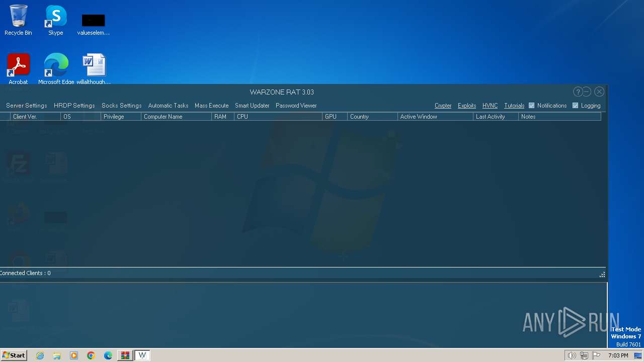This screenshot has width=644, height=362.
Task: Click the resize grip icon beside Connected Clients bar
Action: pos(602,275)
